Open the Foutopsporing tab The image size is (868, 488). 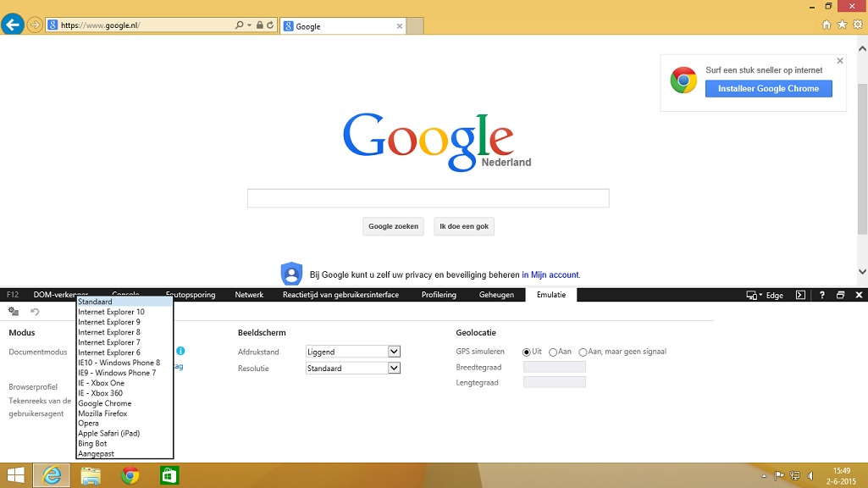coord(191,295)
